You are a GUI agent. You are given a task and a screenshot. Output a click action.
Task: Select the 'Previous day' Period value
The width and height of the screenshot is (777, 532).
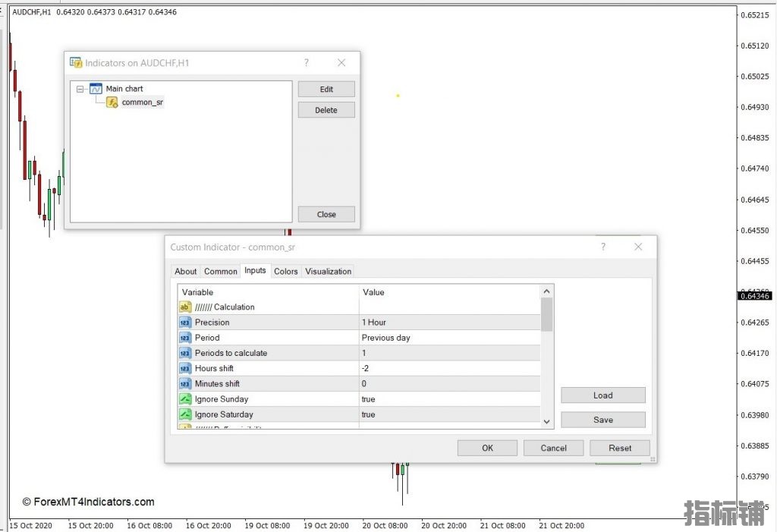point(386,338)
